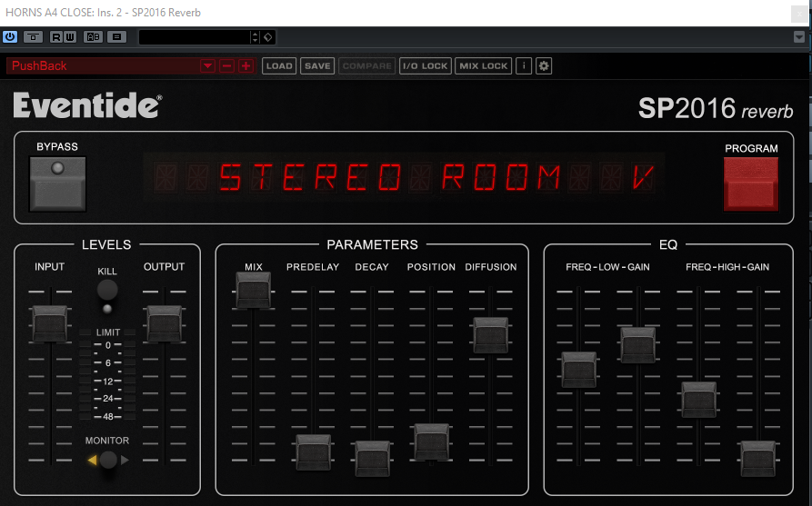Click the right MONITOR arrow
The height and width of the screenshot is (506, 812).
tap(125, 460)
